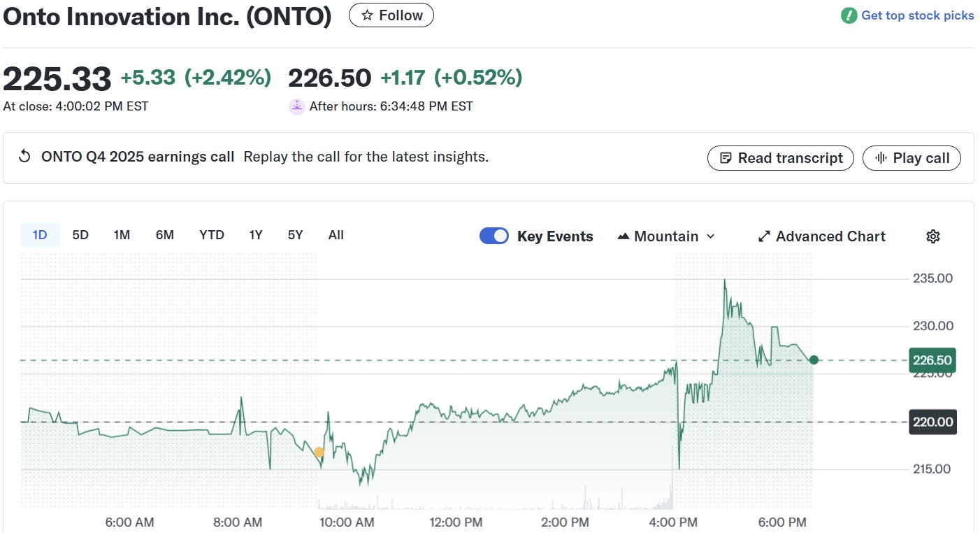Show the YTD chart range
980x533 pixels.
pos(212,235)
